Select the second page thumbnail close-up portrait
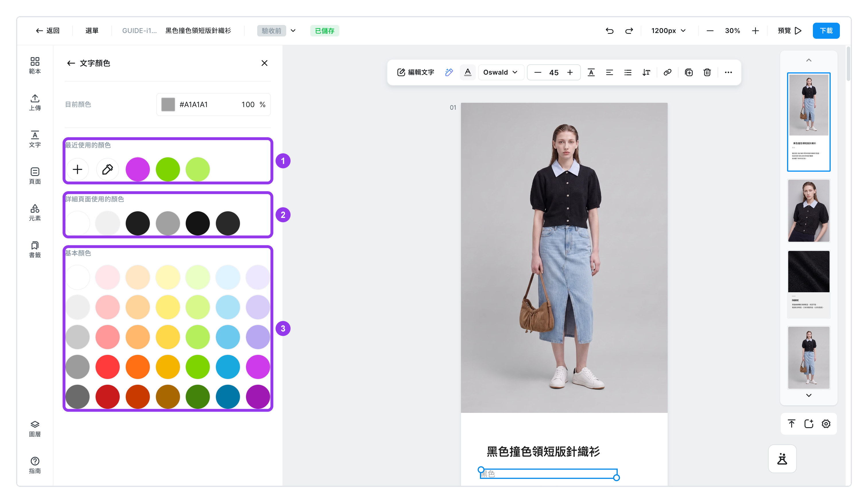This screenshot has height=503, width=868. pos(808,210)
